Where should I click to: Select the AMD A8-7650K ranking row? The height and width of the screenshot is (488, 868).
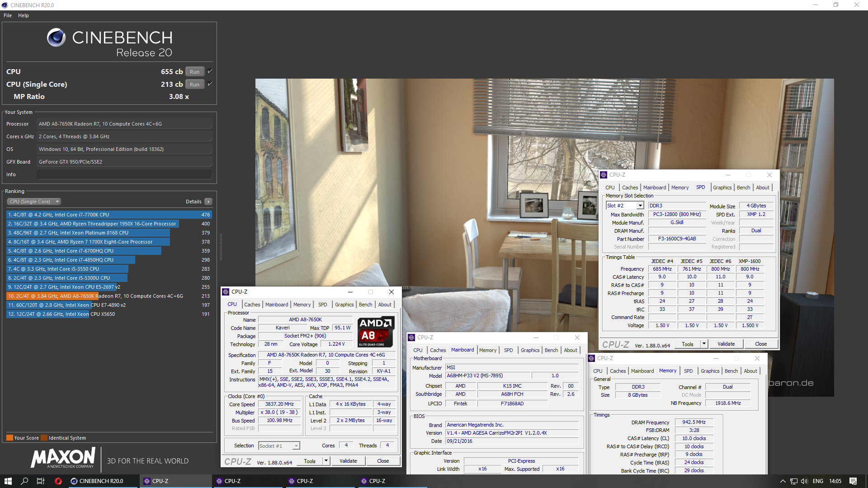click(109, 296)
